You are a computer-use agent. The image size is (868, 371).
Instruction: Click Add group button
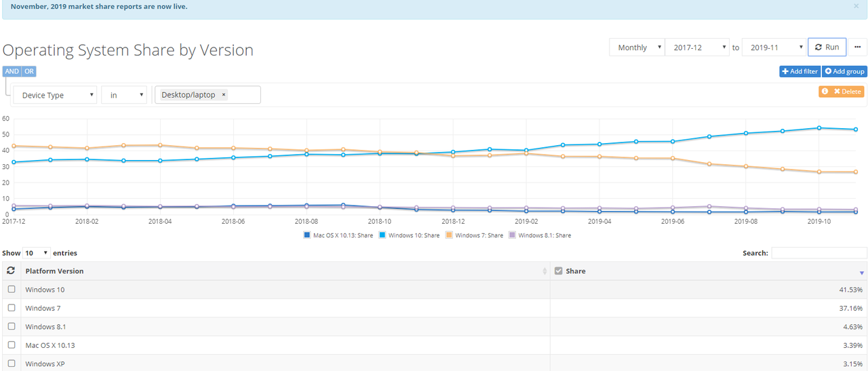coord(844,71)
